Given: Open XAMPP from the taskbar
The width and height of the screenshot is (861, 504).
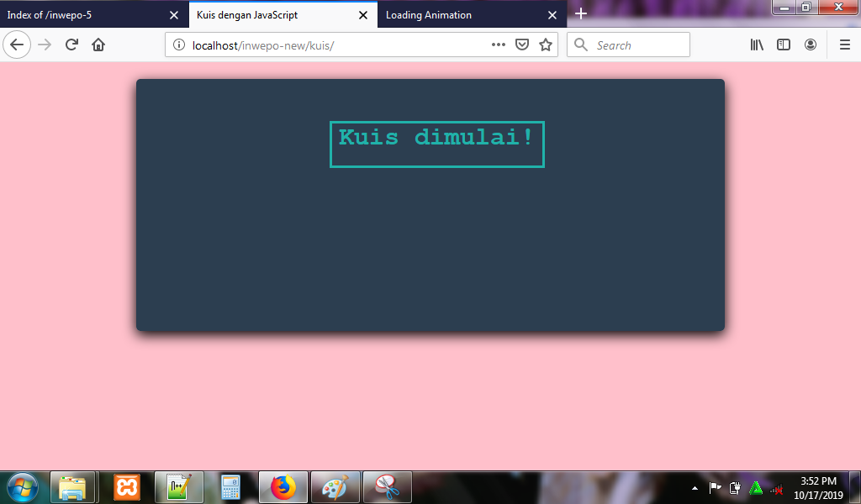Looking at the screenshot, I should pyautogui.click(x=127, y=487).
